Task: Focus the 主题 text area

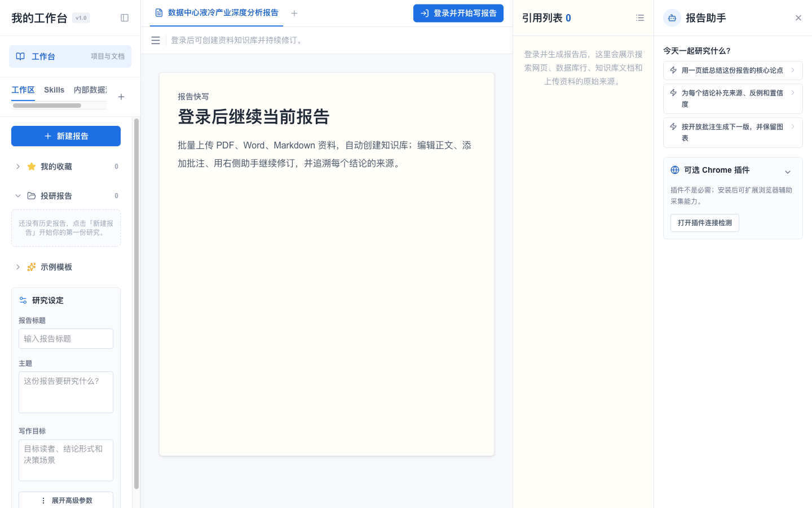Action: pos(66,392)
